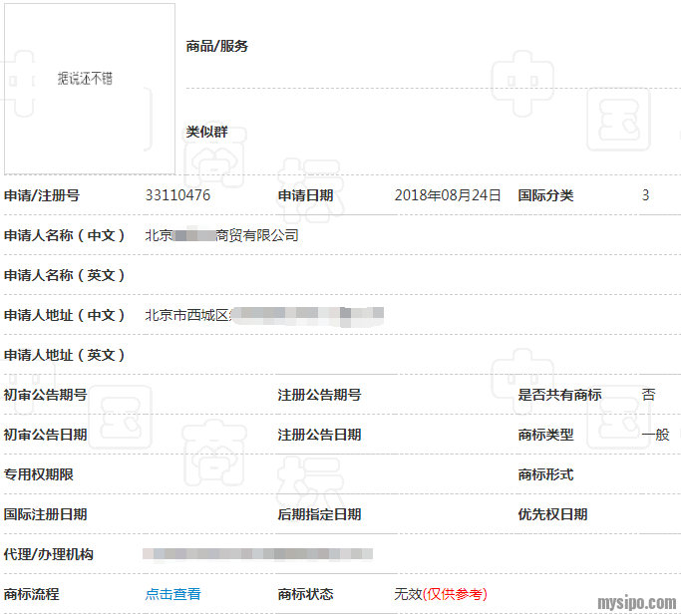Click the 专用权期限 label
Viewport: 681px width, 616px height.
[x=39, y=474]
